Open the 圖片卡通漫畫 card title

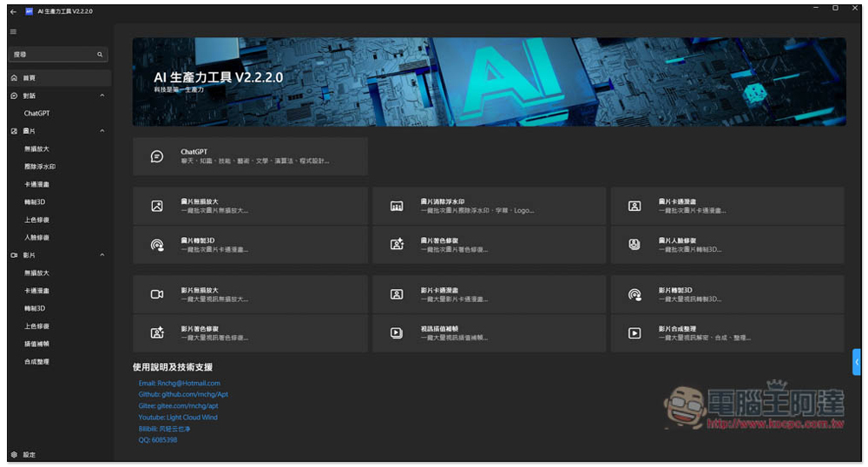(x=677, y=201)
